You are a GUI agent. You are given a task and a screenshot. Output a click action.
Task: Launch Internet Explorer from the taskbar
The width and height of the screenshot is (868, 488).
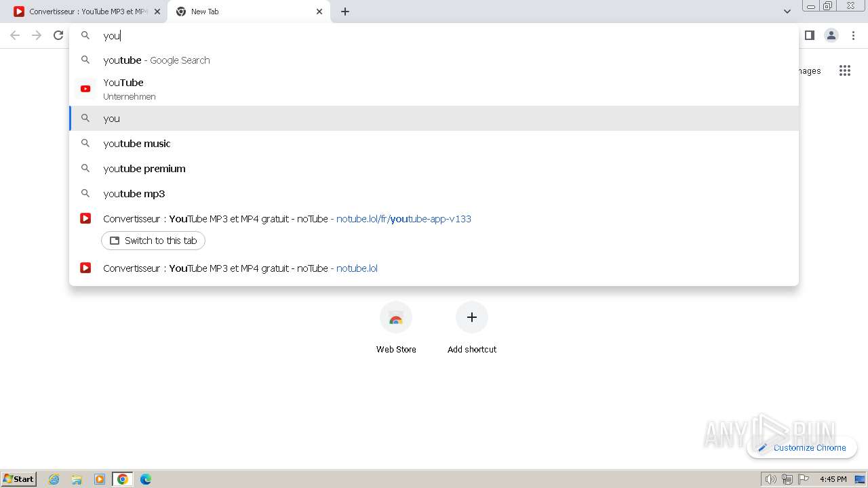54,479
